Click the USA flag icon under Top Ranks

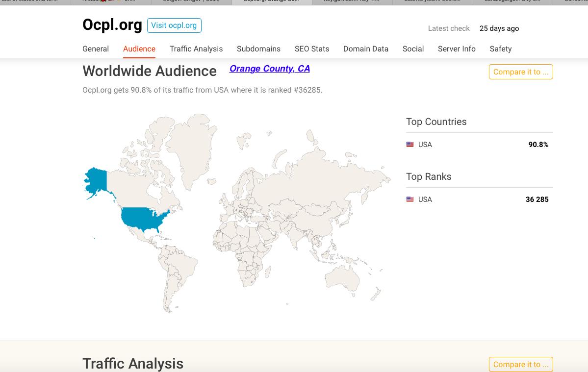(410, 199)
